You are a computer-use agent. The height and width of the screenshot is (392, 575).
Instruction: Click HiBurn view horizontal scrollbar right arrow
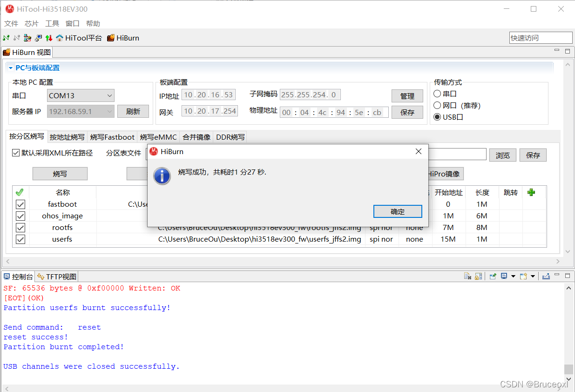558,261
